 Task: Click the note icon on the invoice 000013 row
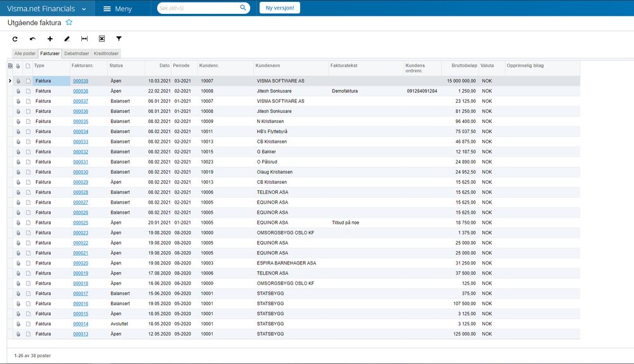pos(28,334)
